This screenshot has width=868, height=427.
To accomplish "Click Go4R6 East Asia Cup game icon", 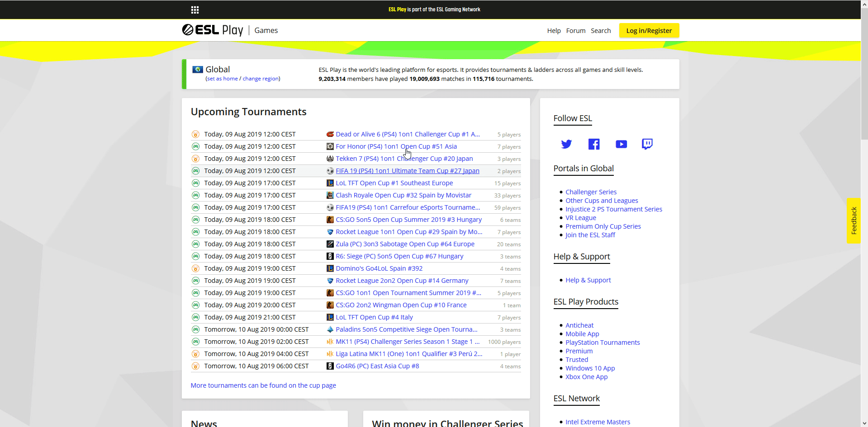I will [x=330, y=366].
